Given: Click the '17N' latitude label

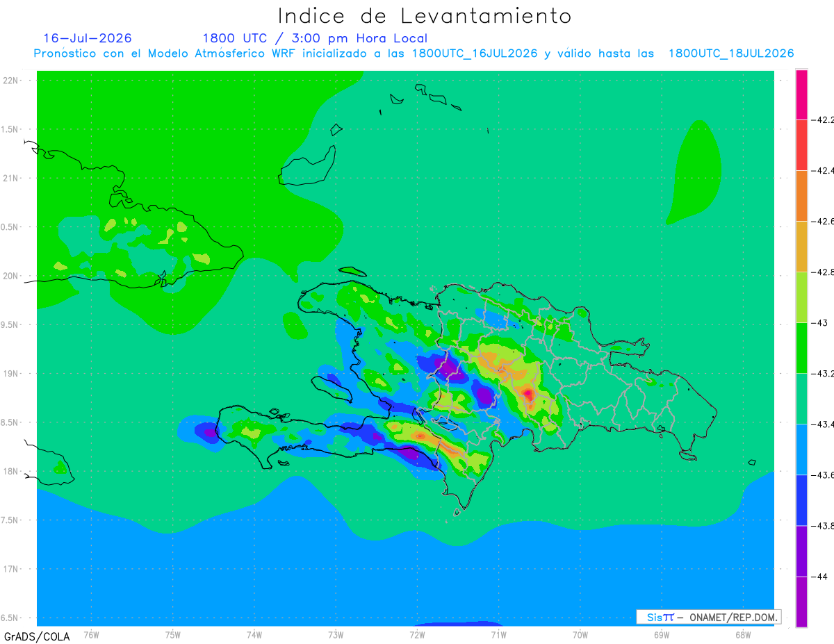Looking at the screenshot, I should click(12, 569).
